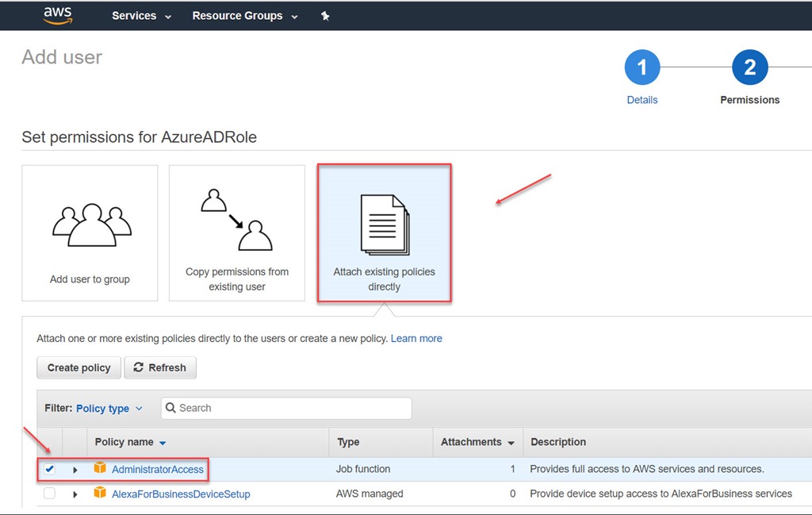The width and height of the screenshot is (812, 515).
Task: Click the magnifier icon in Search box
Action: tap(170, 408)
